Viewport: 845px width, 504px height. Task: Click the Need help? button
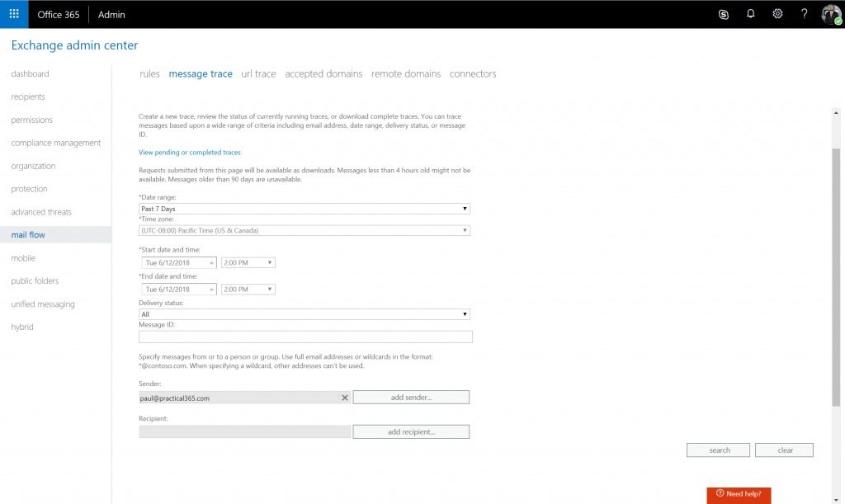(x=738, y=495)
